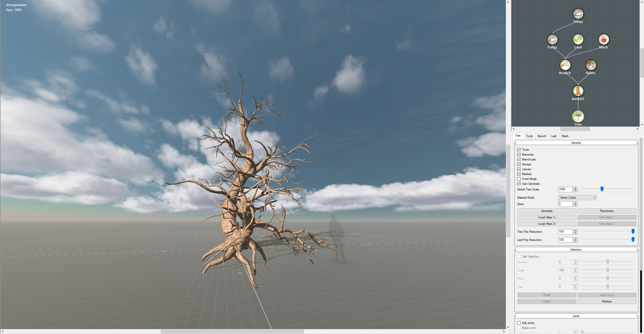Viewport: 644px width, 334px height.
Task: Click the Tree Poly Reduction slider handle
Action: click(633, 231)
